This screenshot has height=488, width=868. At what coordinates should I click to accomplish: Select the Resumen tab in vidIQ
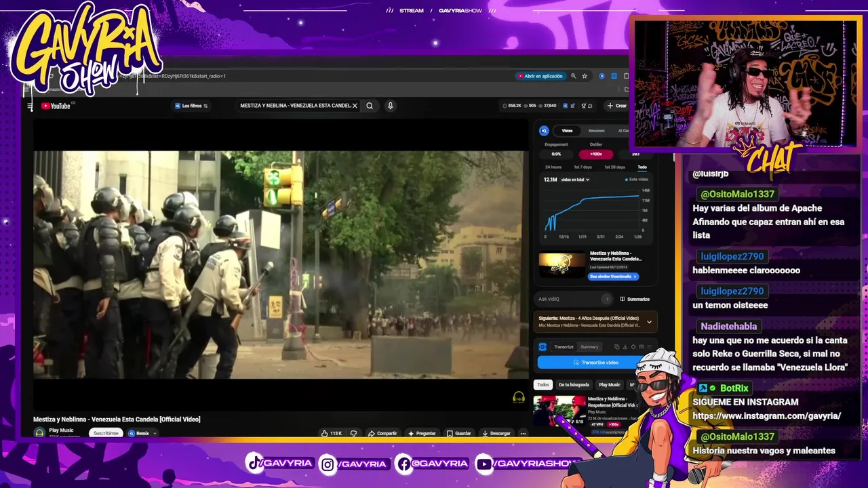(597, 131)
